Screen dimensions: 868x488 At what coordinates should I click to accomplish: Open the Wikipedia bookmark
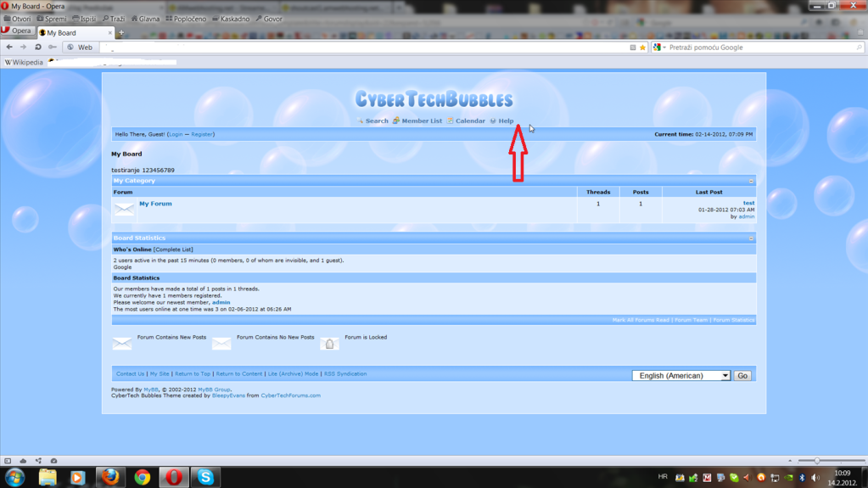[x=24, y=63]
